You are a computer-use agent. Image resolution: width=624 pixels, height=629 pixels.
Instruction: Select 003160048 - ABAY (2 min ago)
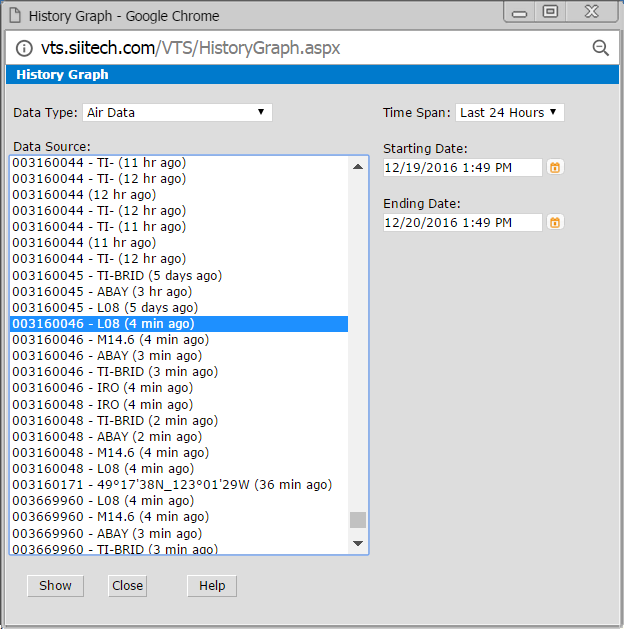179,436
